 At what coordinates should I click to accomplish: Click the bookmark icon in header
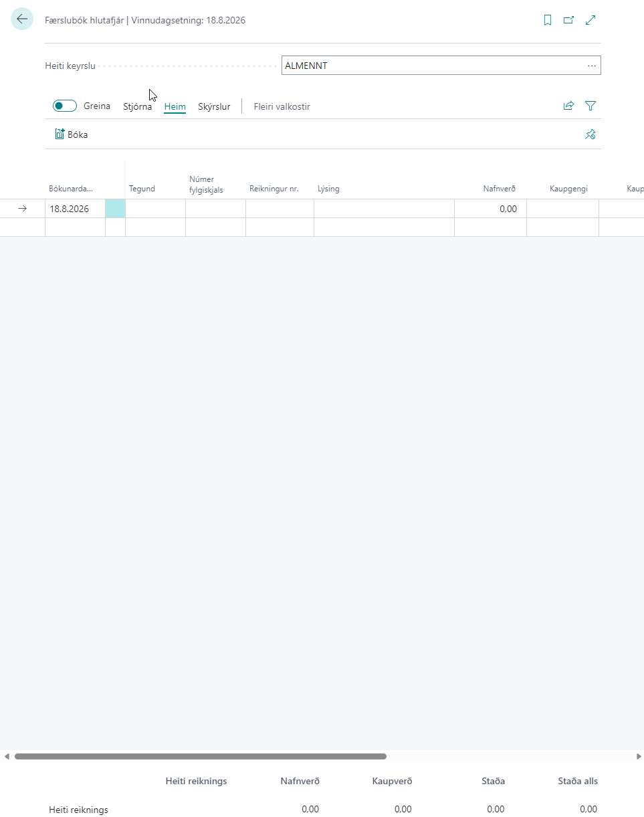(x=547, y=20)
